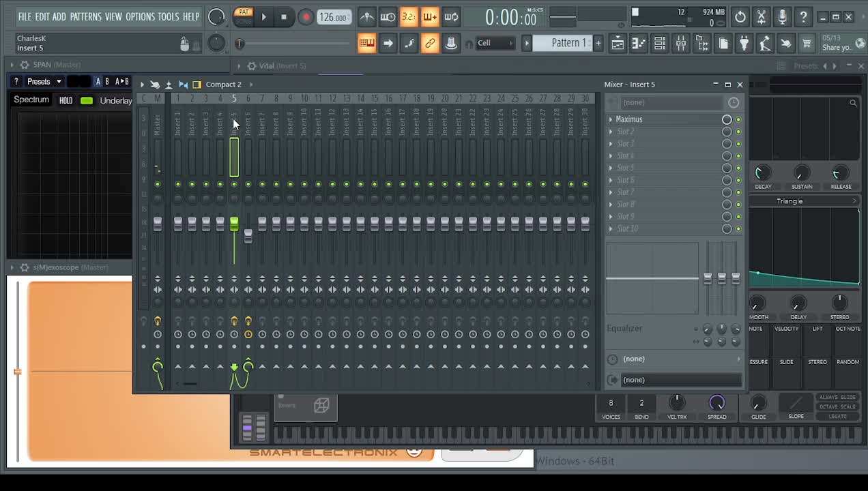Toggle wait for input to start playing

388,17
